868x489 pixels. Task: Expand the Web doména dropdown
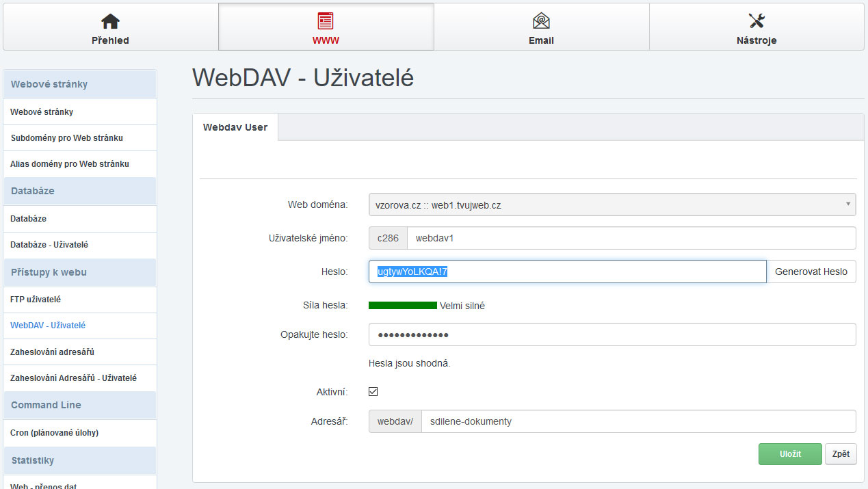click(x=611, y=204)
